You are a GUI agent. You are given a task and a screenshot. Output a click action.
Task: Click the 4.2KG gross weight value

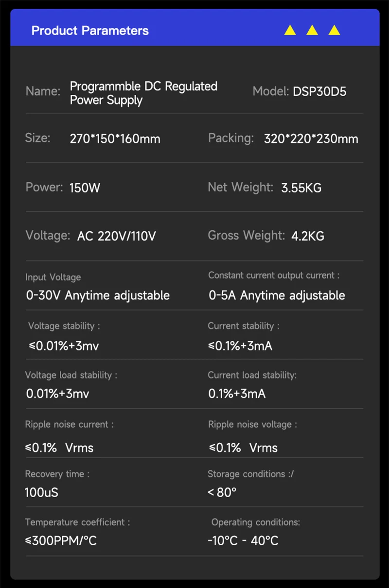click(307, 237)
